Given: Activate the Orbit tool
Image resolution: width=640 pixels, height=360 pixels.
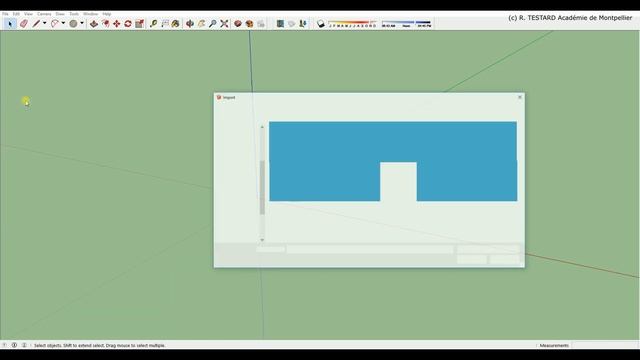Looking at the screenshot, I should [190, 24].
